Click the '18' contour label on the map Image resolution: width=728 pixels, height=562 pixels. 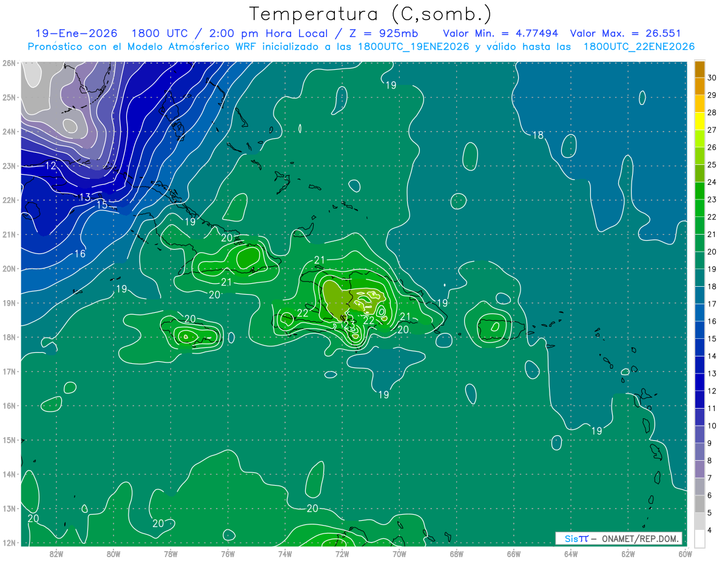(x=538, y=135)
